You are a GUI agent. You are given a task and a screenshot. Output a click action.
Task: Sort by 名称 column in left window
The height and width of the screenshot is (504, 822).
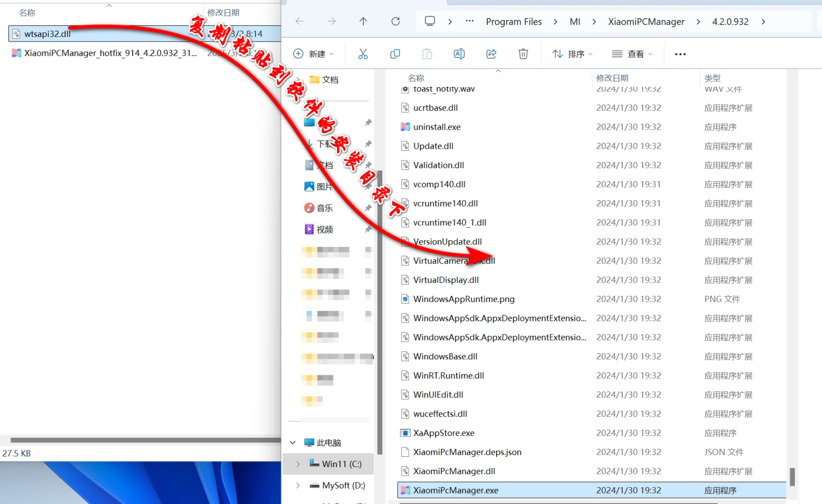(x=27, y=13)
